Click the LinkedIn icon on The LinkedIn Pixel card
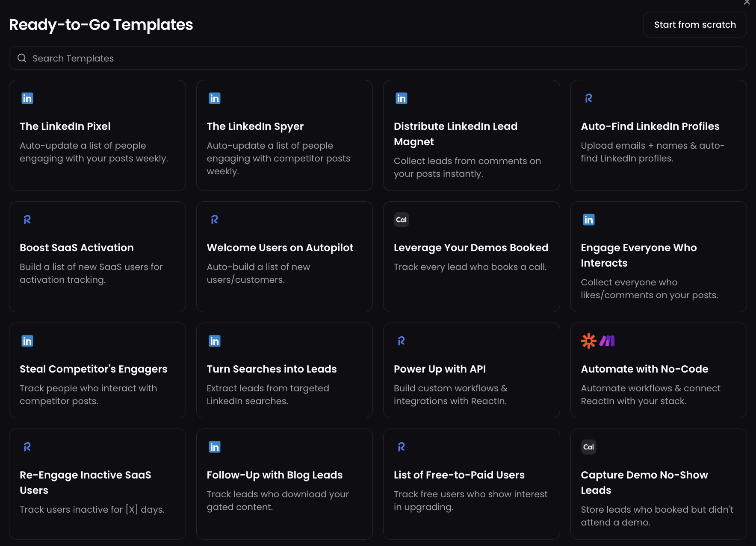 pos(27,98)
